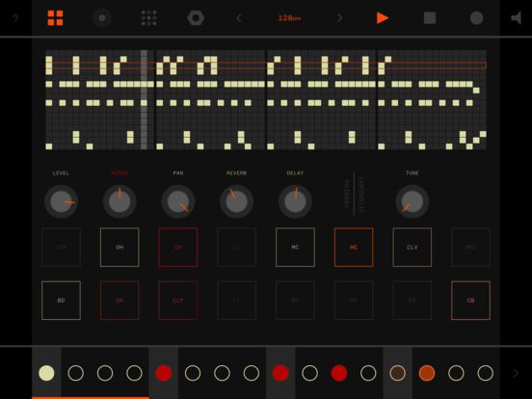Screen dimensions: 532x399
Task: Adjust the LEVEL knob
Action: 61,201
